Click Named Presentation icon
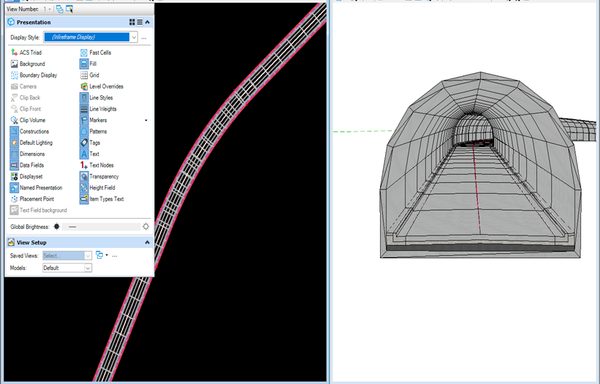 pos(14,188)
